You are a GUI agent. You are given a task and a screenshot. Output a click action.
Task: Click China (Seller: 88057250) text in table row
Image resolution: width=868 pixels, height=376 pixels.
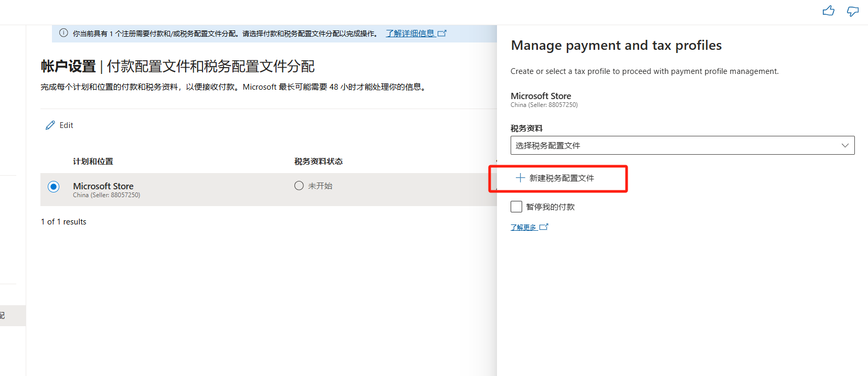pos(107,195)
